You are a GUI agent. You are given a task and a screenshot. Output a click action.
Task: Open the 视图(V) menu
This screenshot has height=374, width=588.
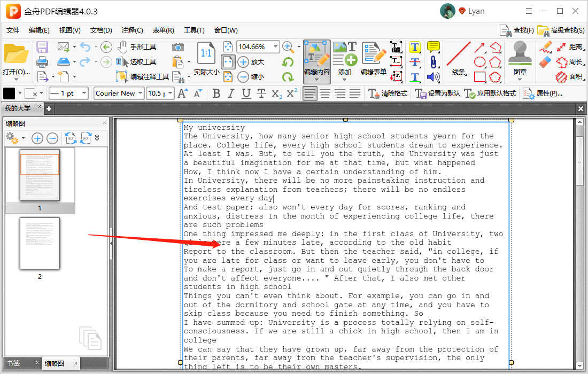click(69, 30)
